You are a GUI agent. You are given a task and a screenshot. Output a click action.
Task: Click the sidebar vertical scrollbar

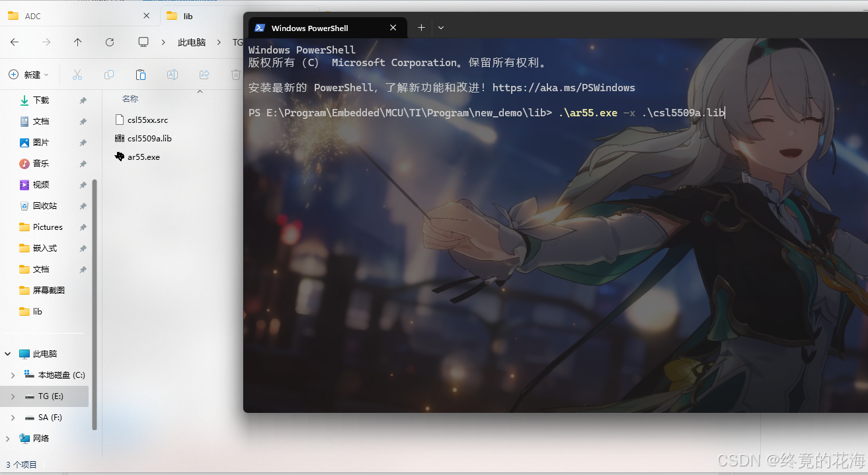tap(95, 304)
